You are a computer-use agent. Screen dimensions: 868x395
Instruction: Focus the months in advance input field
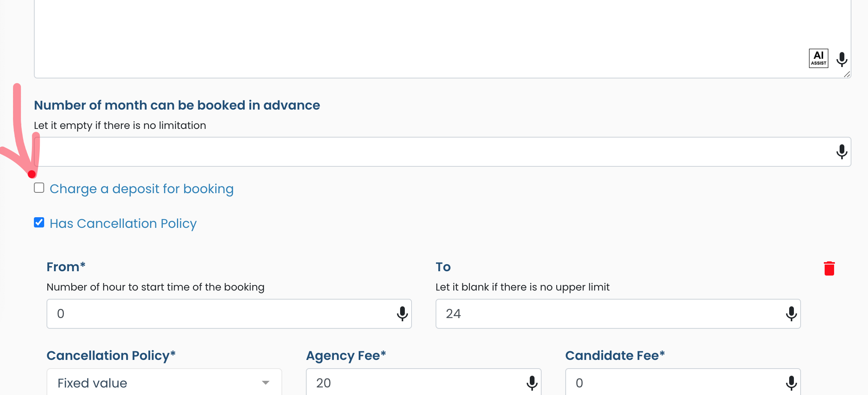(434, 152)
